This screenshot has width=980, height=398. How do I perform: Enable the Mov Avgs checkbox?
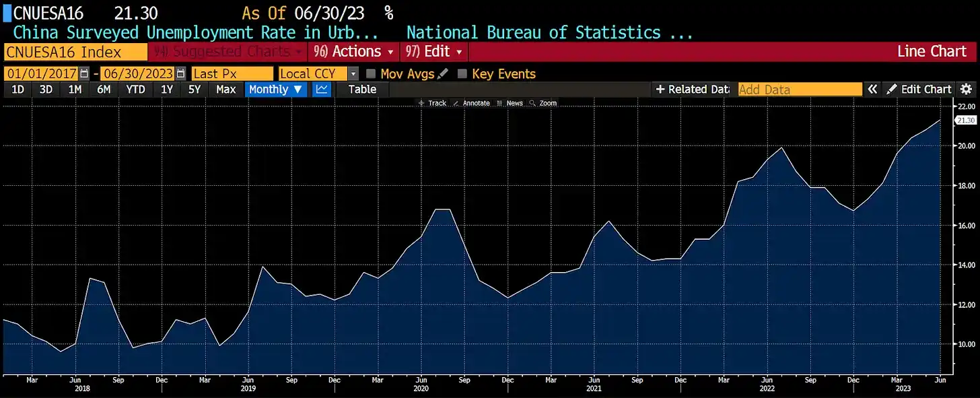tap(371, 74)
